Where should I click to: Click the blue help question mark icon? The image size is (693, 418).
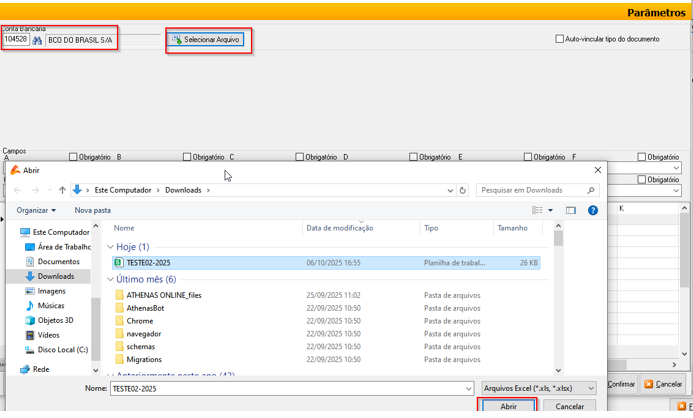coord(593,210)
